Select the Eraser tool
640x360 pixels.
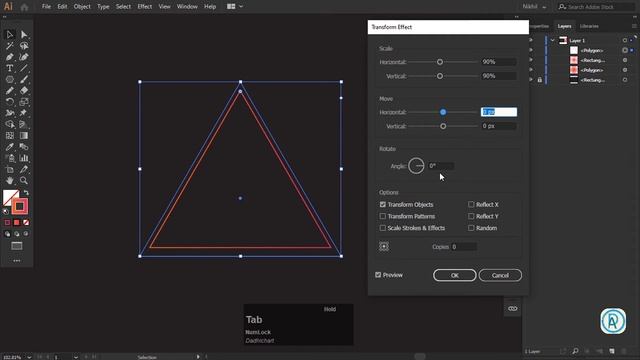point(24,91)
